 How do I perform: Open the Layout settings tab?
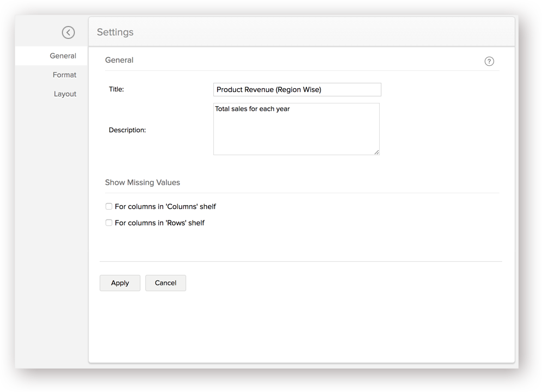(x=65, y=94)
